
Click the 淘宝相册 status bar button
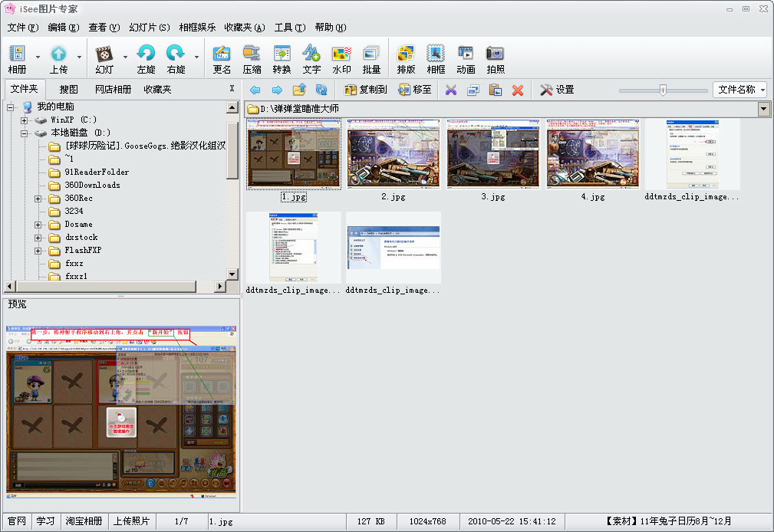tap(84, 521)
